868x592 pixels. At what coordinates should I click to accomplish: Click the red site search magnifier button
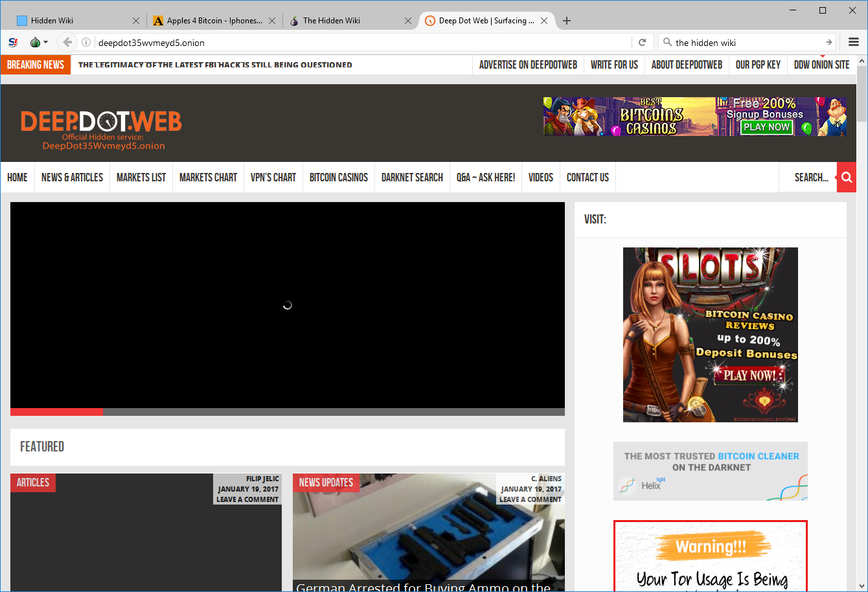tap(847, 177)
